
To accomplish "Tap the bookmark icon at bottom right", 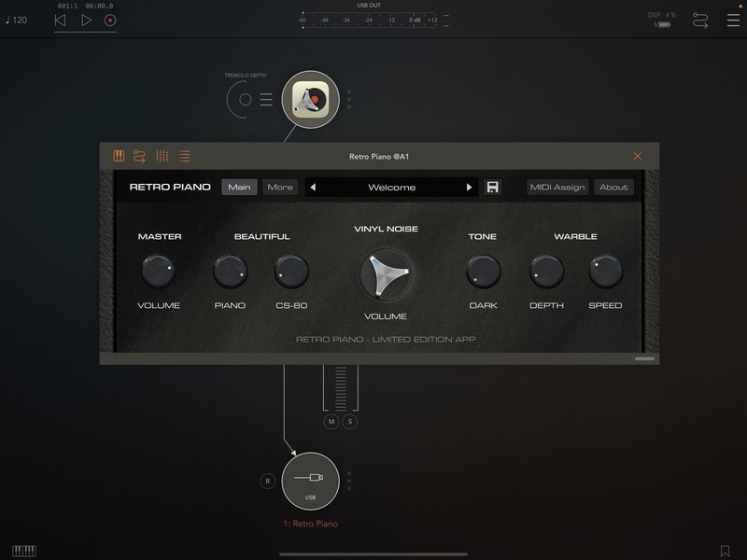I will tap(725, 551).
